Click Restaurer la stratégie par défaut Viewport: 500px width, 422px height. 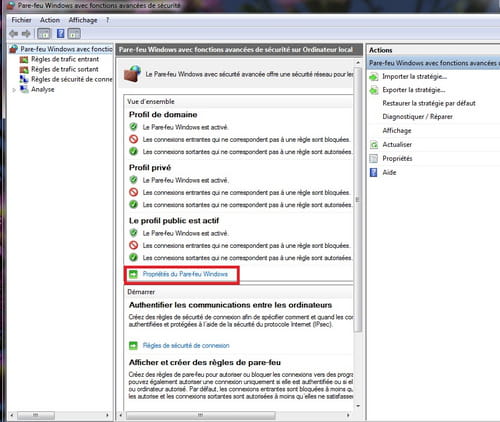[429, 103]
